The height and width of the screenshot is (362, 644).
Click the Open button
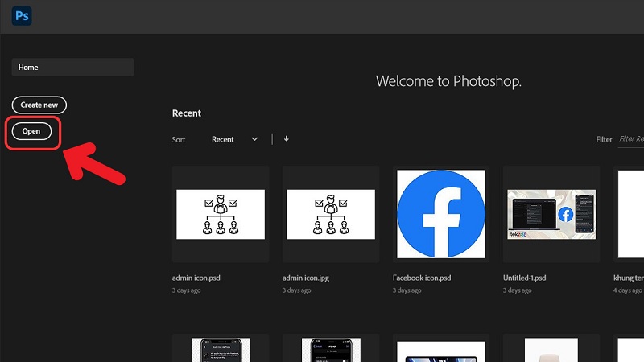coord(31,131)
